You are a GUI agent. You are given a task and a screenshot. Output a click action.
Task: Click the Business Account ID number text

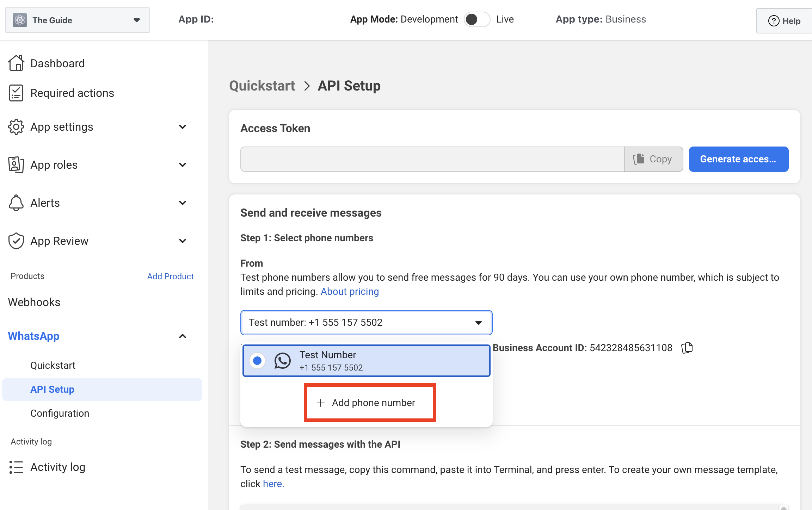pyautogui.click(x=631, y=348)
